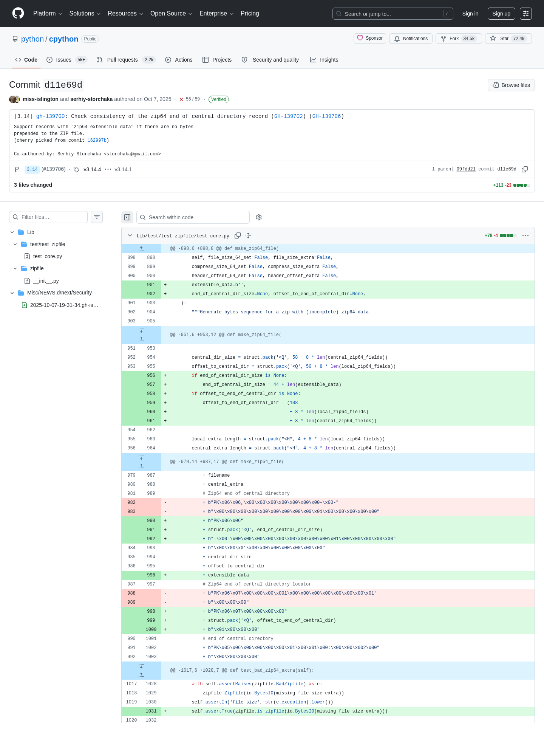Copy full commit SHA icon
This screenshot has height=756, width=544.
click(x=525, y=169)
